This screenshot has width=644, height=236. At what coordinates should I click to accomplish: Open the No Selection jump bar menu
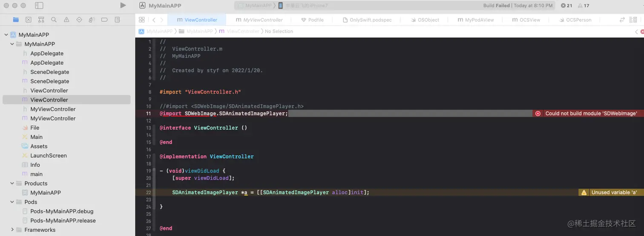pos(279,31)
